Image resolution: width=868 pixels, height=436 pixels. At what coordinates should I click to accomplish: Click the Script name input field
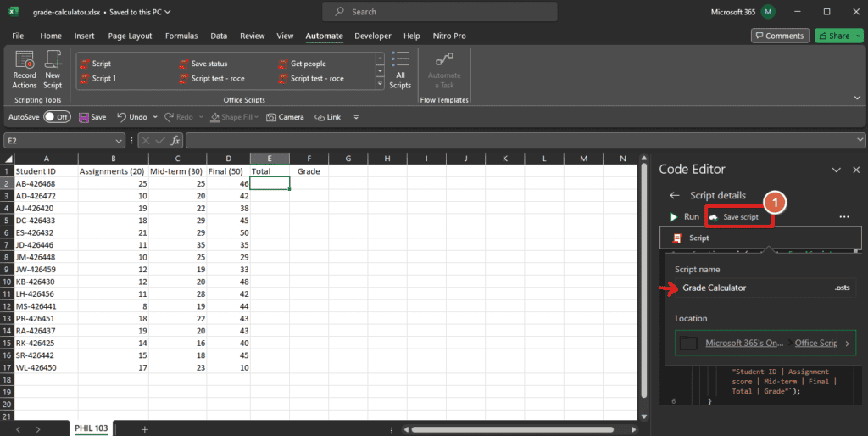pos(764,288)
